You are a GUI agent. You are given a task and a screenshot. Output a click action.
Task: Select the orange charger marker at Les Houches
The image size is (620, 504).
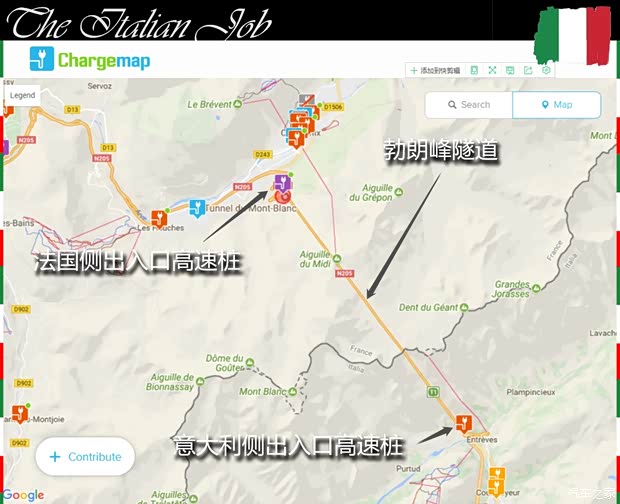coord(158,218)
